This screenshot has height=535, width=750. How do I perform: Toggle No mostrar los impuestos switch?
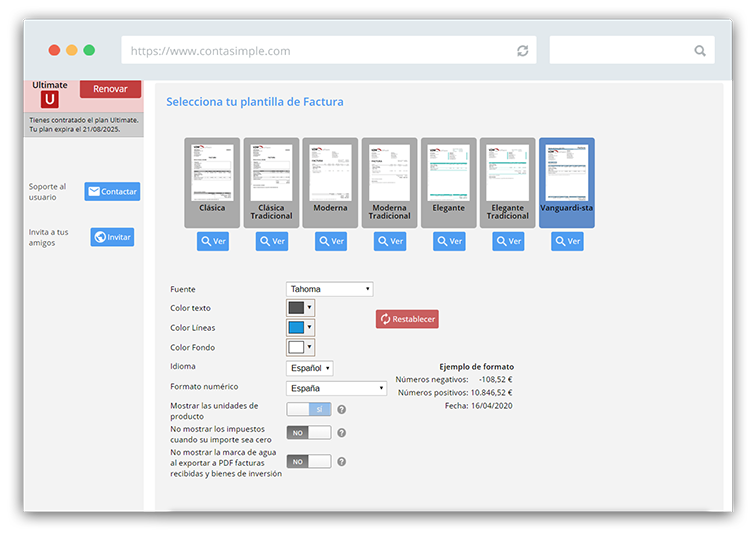coord(309,433)
